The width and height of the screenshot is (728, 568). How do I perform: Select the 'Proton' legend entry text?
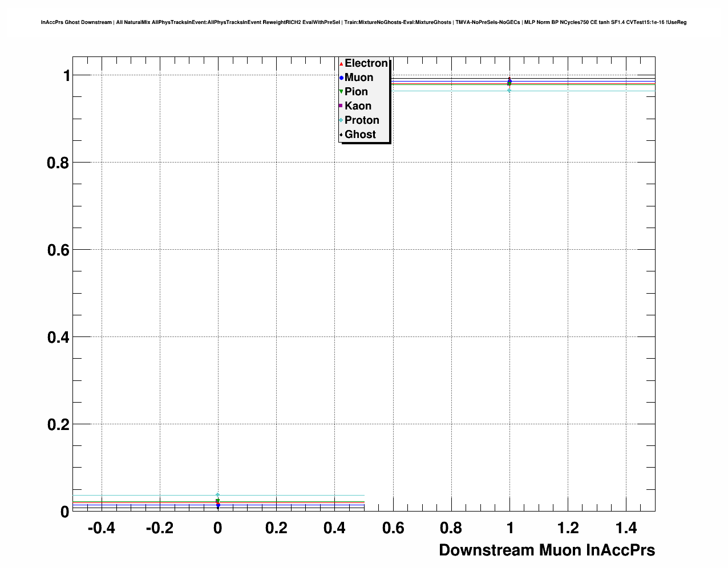(x=362, y=120)
